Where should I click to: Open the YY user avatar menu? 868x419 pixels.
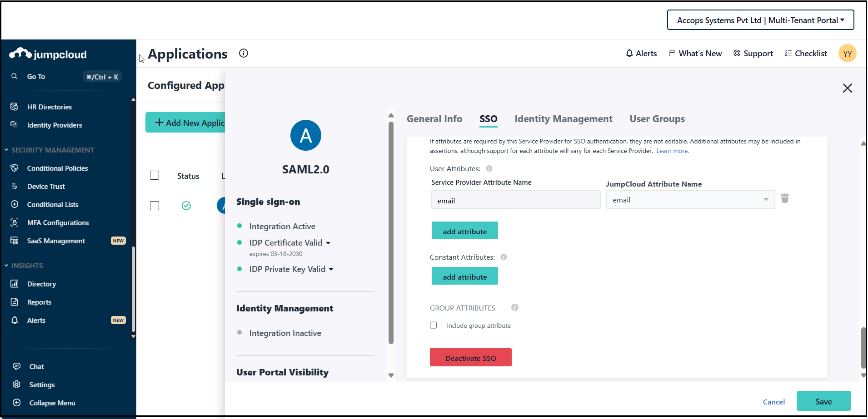847,54
